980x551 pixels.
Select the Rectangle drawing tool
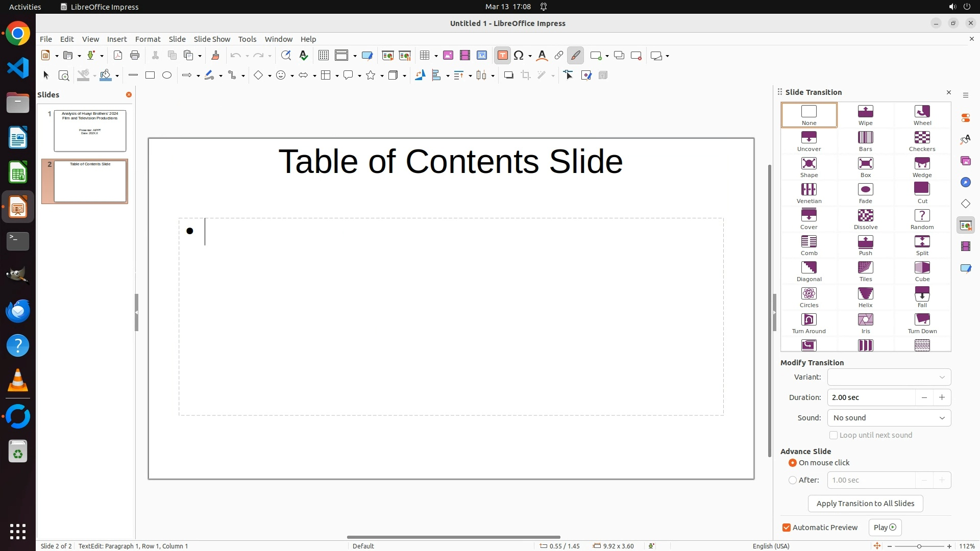coord(150,76)
